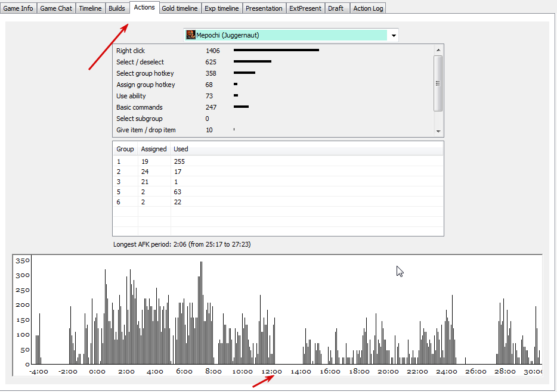Sort by the Assigned column header

click(x=154, y=149)
